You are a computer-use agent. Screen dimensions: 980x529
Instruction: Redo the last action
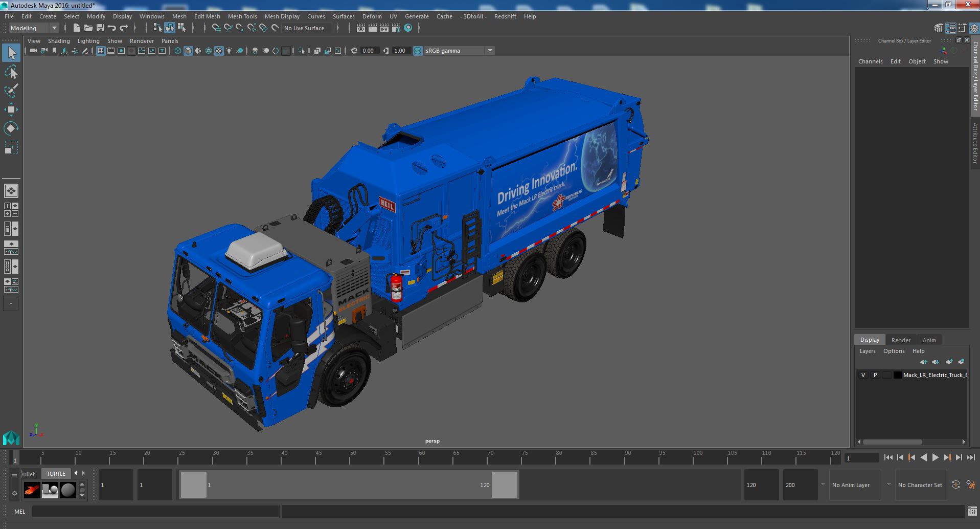tap(124, 28)
